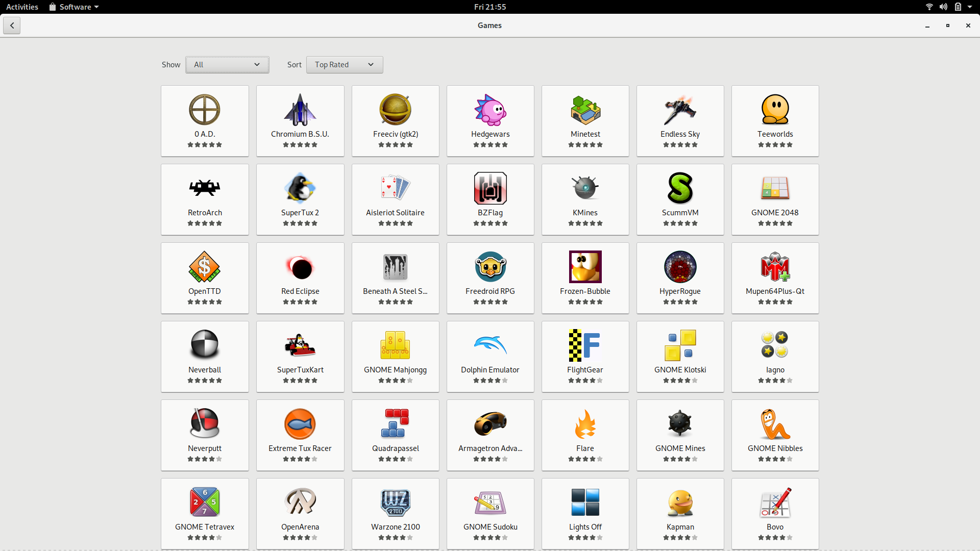Open the Flare flame icon

(x=585, y=424)
